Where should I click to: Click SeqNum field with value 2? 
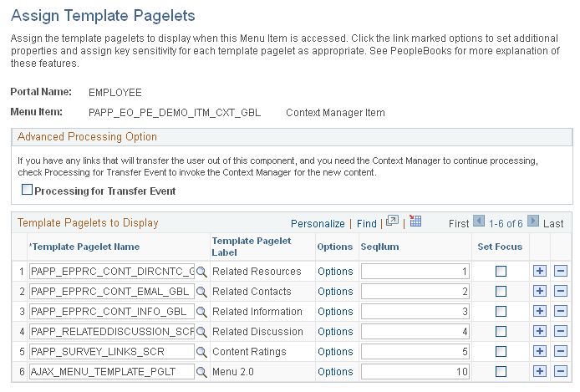415,292
